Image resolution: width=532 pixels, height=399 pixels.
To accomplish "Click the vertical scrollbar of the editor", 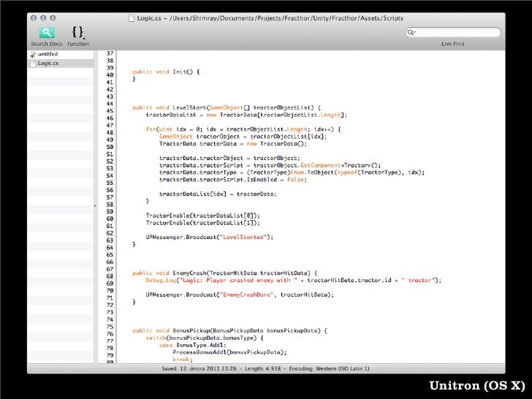I will pyautogui.click(x=501, y=206).
